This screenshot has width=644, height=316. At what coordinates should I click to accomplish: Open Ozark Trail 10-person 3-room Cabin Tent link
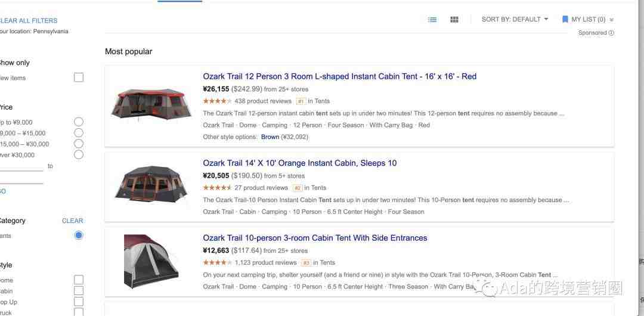click(315, 238)
